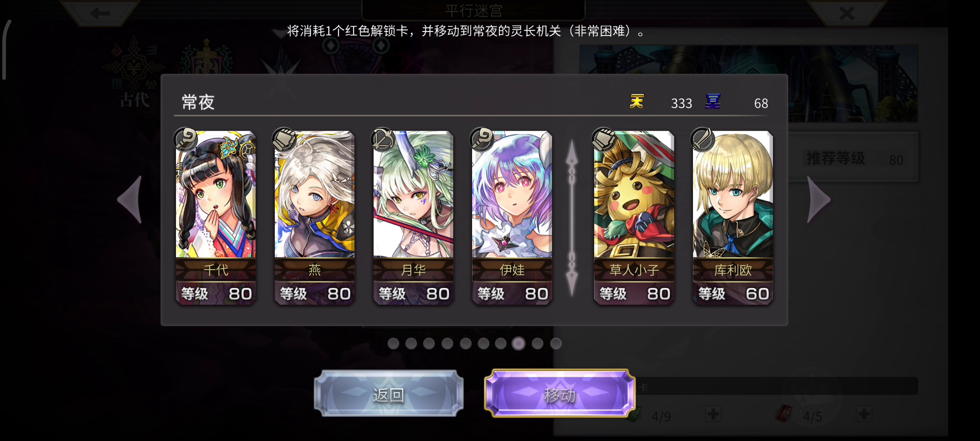Click the blue 冥 attribute icon

[x=713, y=101]
